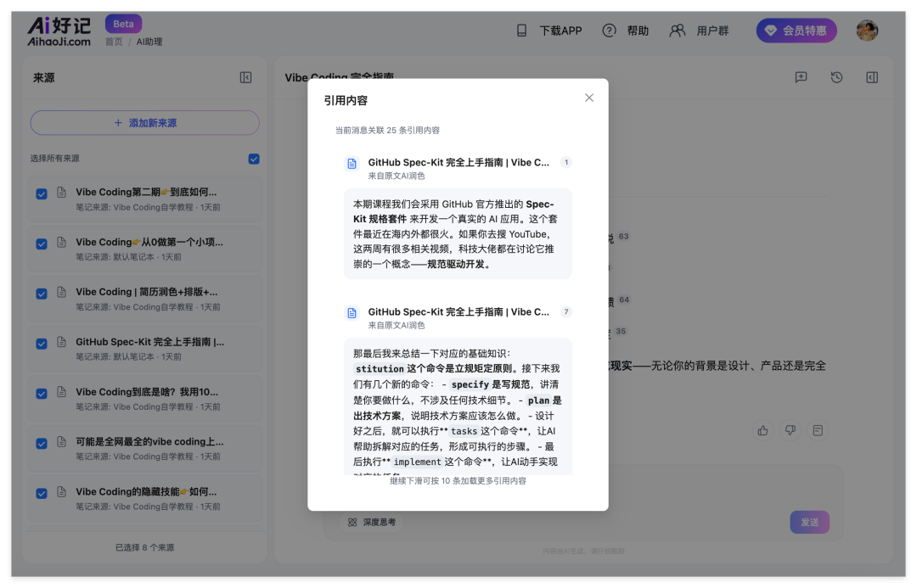Click 当前消息关联 25 条引用内容 text
The height and width of the screenshot is (588, 917).
tap(387, 131)
